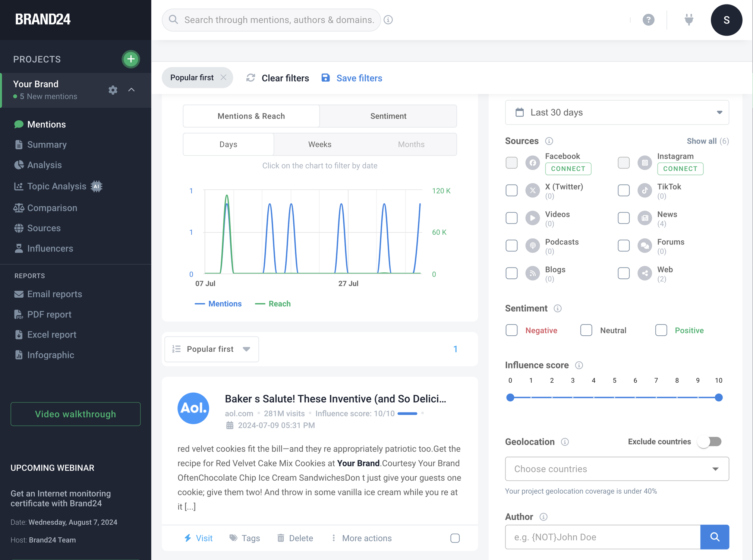Open the Comparison panel

(52, 208)
